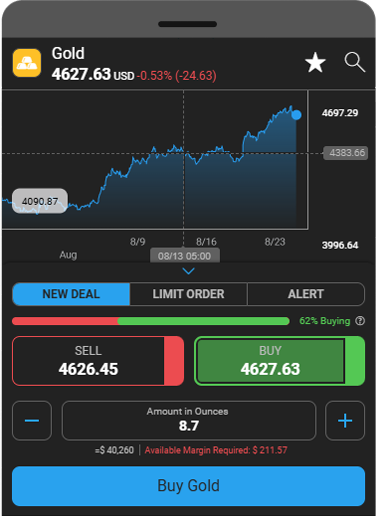The width and height of the screenshot is (376, 516).
Task: Toggle the favorite star icon
Action: pyautogui.click(x=315, y=62)
